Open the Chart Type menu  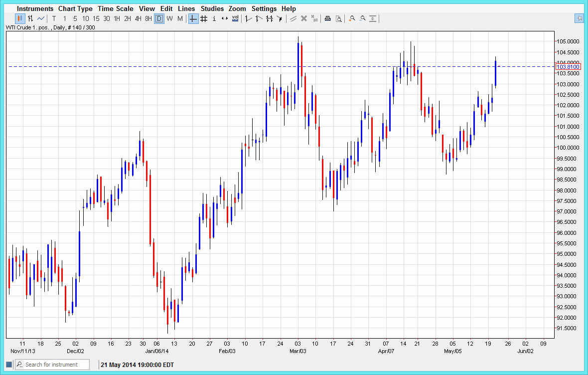75,8
